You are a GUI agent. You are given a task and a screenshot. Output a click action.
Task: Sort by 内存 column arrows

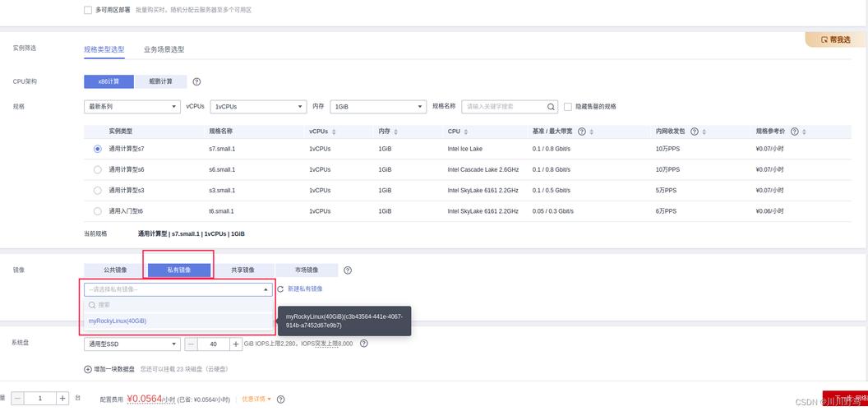click(x=396, y=132)
